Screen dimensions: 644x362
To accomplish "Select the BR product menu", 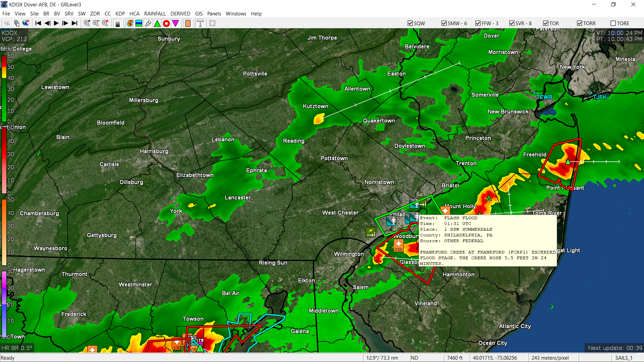I will point(46,14).
